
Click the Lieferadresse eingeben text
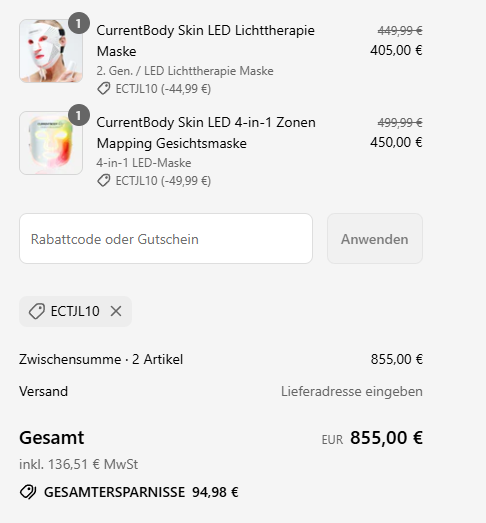coord(352,391)
